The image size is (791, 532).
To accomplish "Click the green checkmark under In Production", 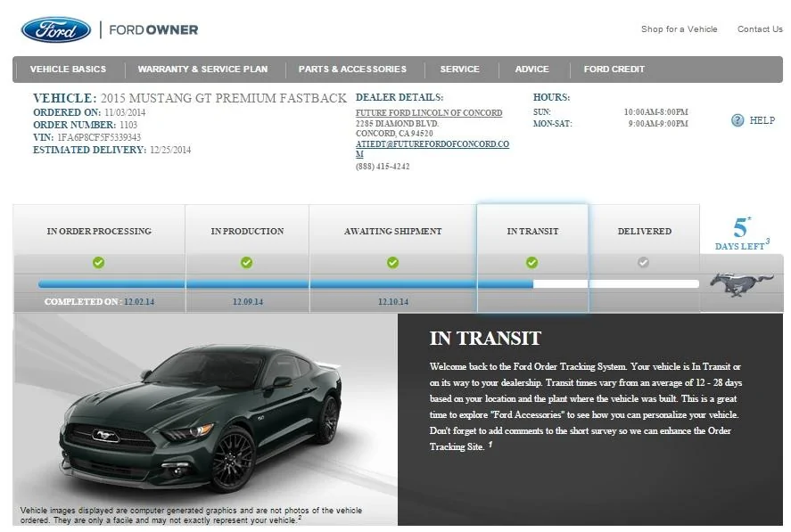I will (x=246, y=262).
